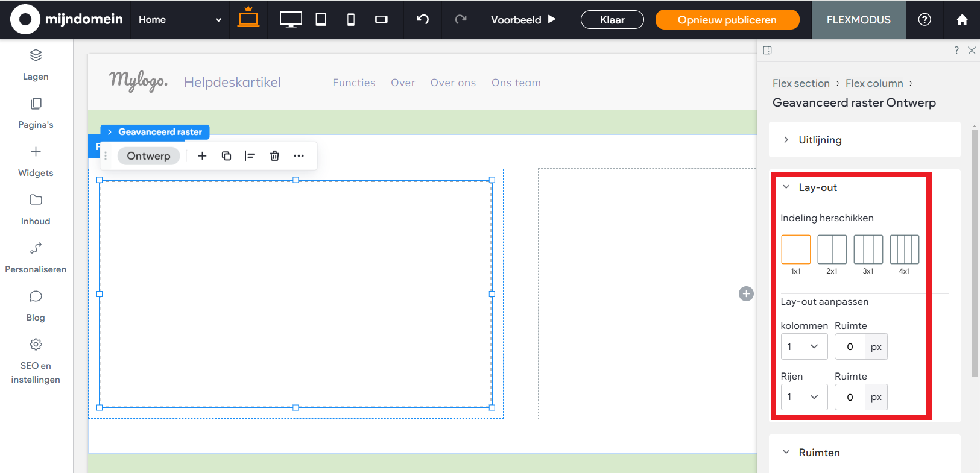Select the empty right grid cell
This screenshot has width=980, height=473.
pyautogui.click(x=647, y=293)
